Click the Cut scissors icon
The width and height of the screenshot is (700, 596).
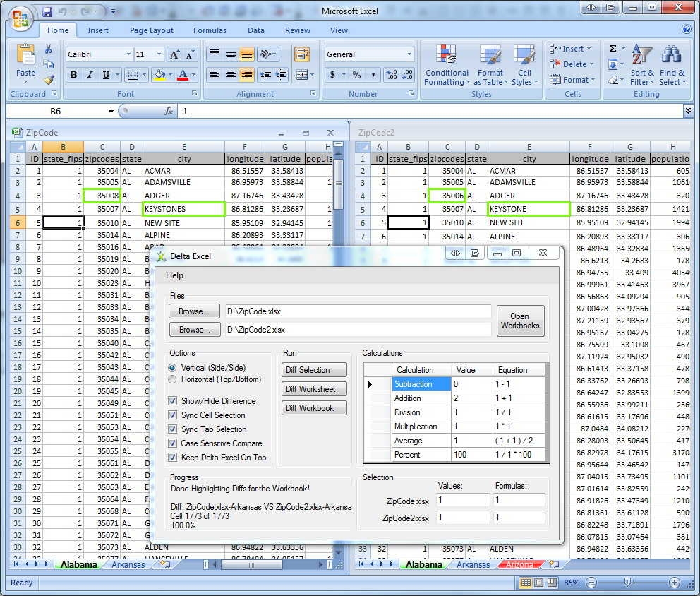48,49
